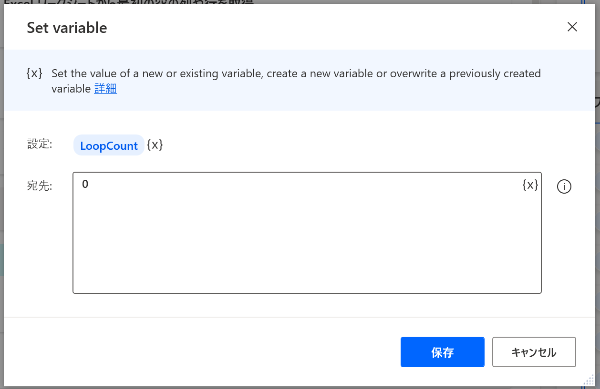Screen dimensions: 600x389
Task: Grab the resize grip at dialog corner
Action: pos(588,380)
